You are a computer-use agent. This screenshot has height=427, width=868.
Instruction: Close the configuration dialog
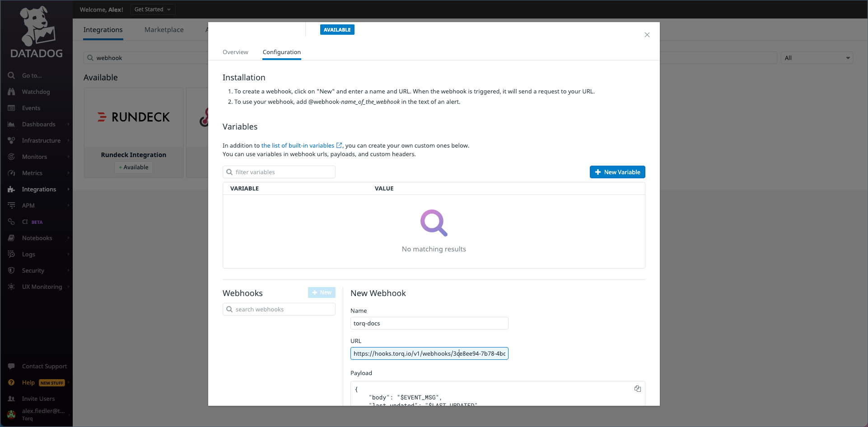tap(647, 35)
